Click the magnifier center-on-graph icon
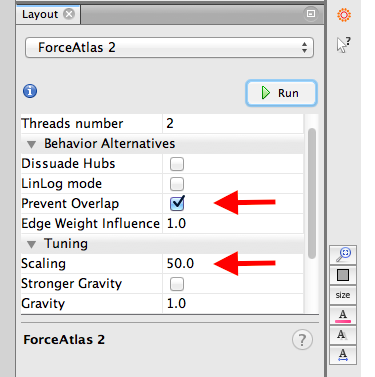The image size is (375, 377). coord(343,255)
